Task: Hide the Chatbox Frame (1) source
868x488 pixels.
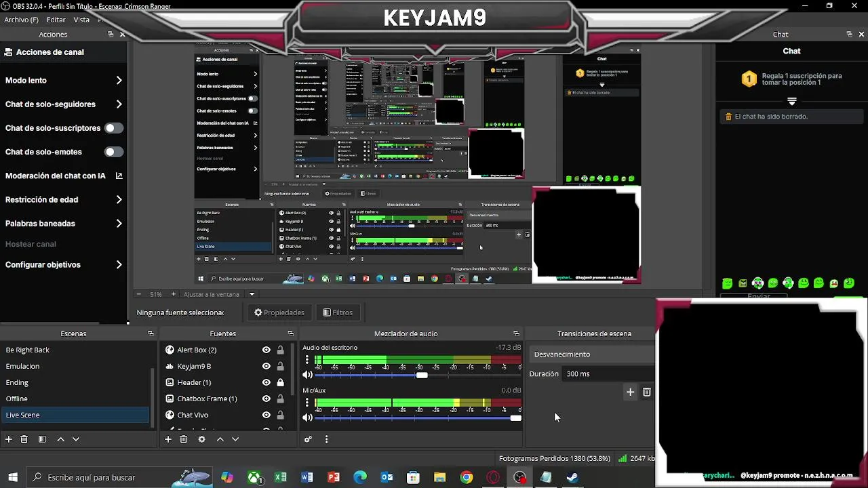Action: pos(267,399)
